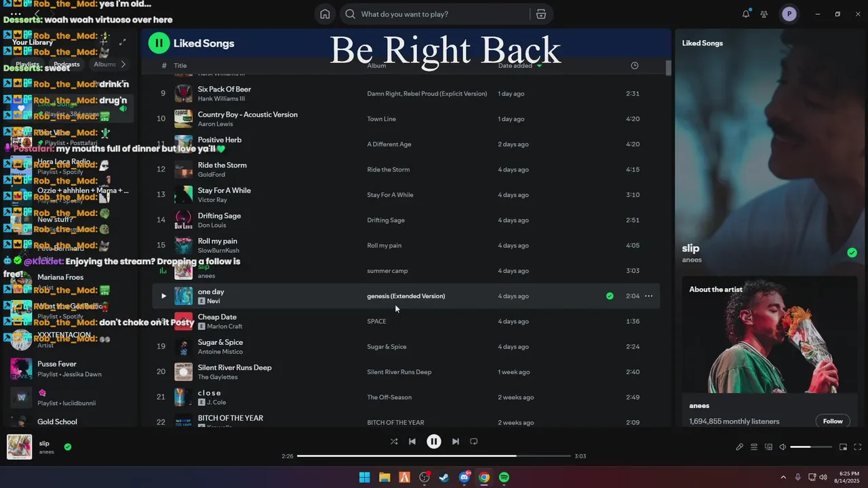The width and height of the screenshot is (868, 488).
Task: Open Connect to a device
Action: [x=768, y=447]
